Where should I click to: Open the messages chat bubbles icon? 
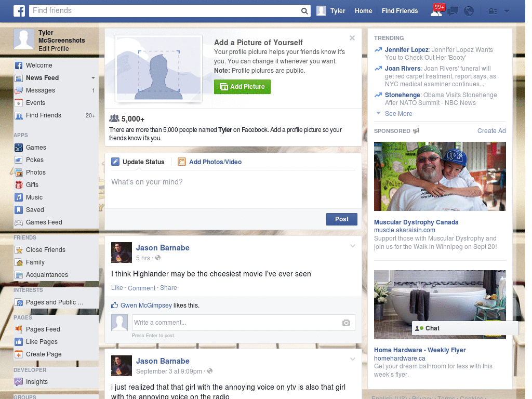click(453, 11)
